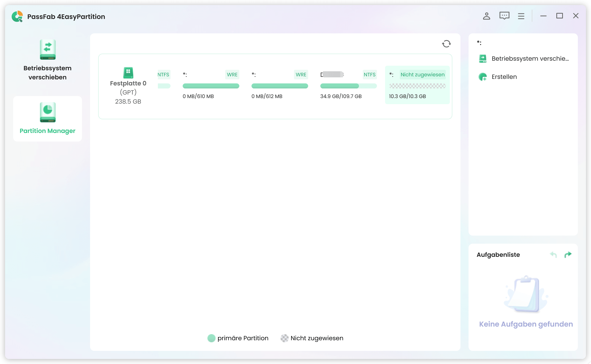Viewport: 591px width, 364px height.
Task: Click the Erstellen action
Action: [x=504, y=77]
